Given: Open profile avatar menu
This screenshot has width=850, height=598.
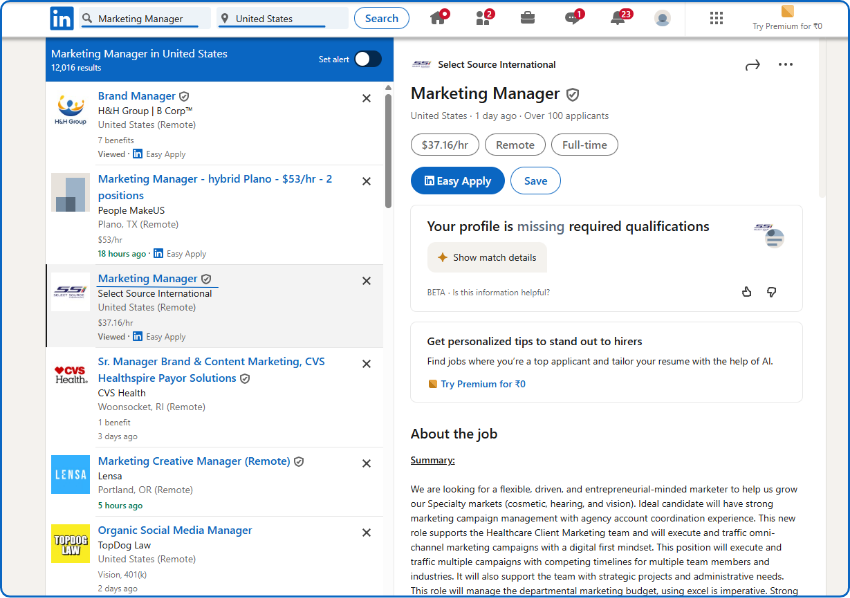Looking at the screenshot, I should pos(662,18).
